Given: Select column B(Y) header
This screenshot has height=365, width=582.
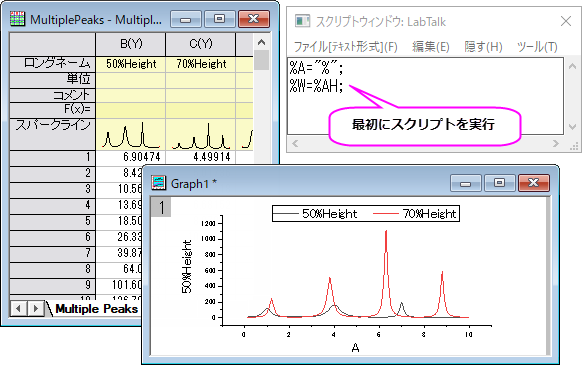Looking at the screenshot, I should coord(131,44).
